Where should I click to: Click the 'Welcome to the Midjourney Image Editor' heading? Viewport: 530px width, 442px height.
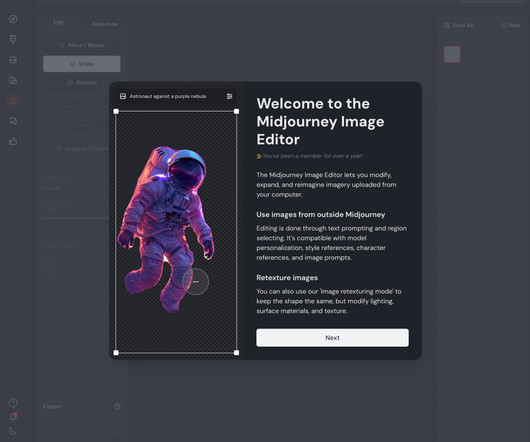tap(320, 121)
